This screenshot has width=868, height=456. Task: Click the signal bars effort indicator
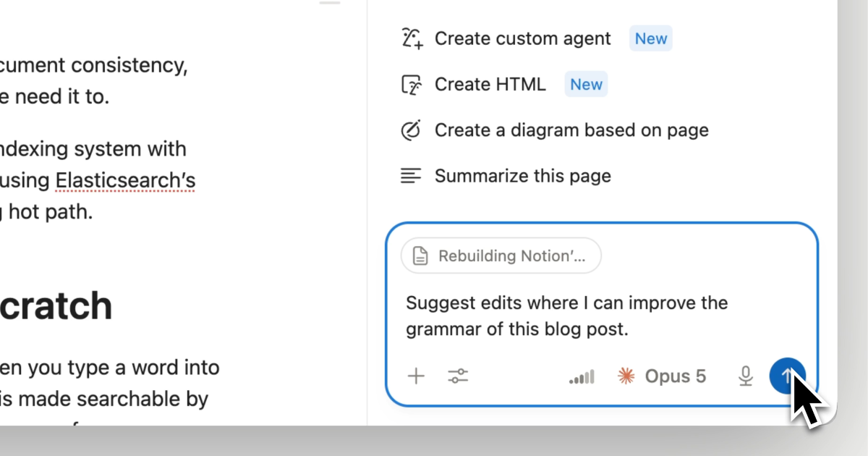tap(582, 376)
